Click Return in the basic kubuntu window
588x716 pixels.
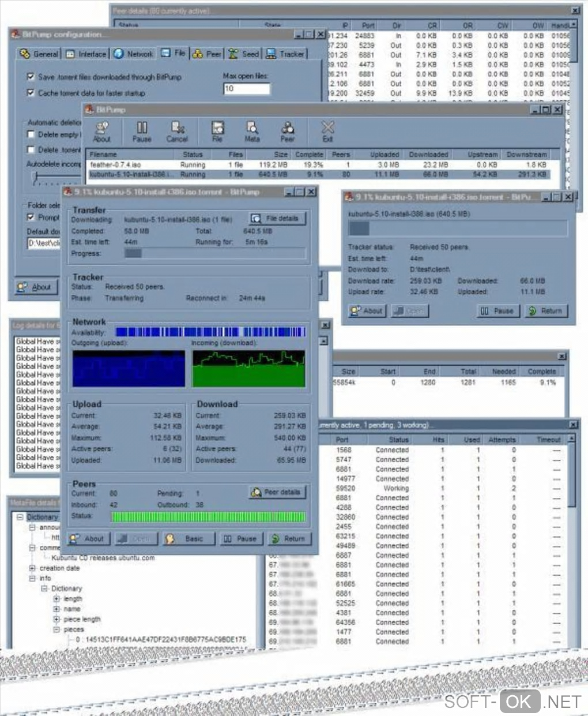[x=545, y=310]
